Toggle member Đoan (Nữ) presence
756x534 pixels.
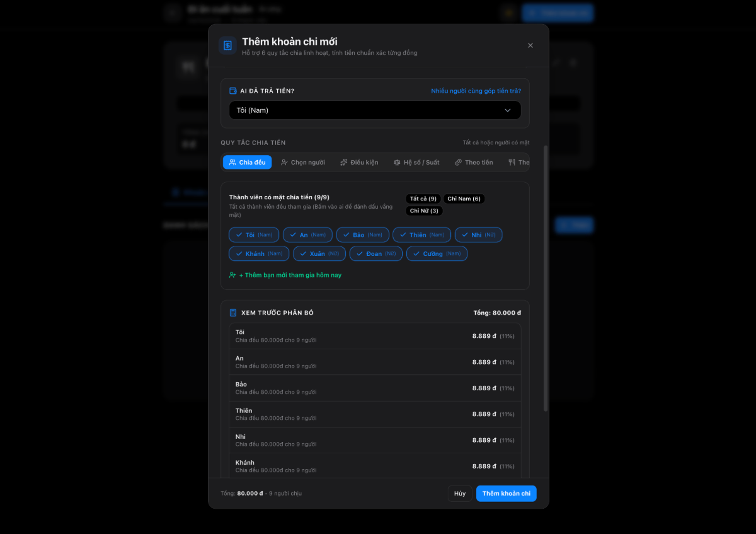click(376, 253)
